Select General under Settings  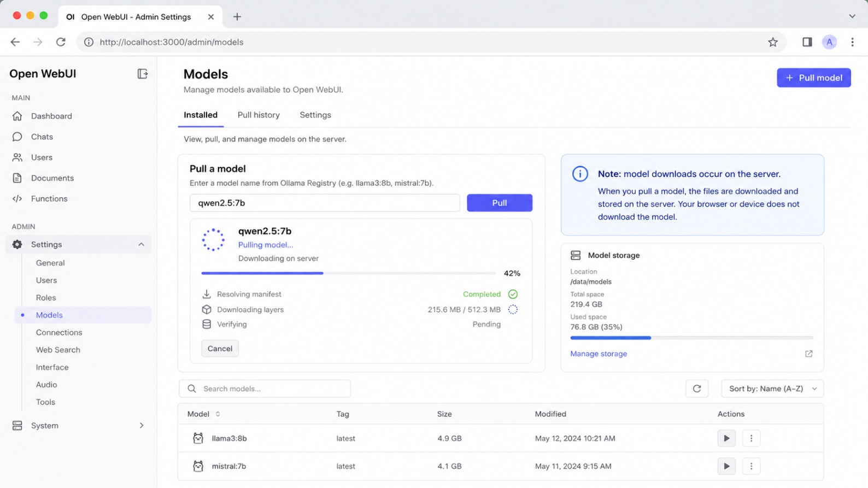pyautogui.click(x=50, y=263)
